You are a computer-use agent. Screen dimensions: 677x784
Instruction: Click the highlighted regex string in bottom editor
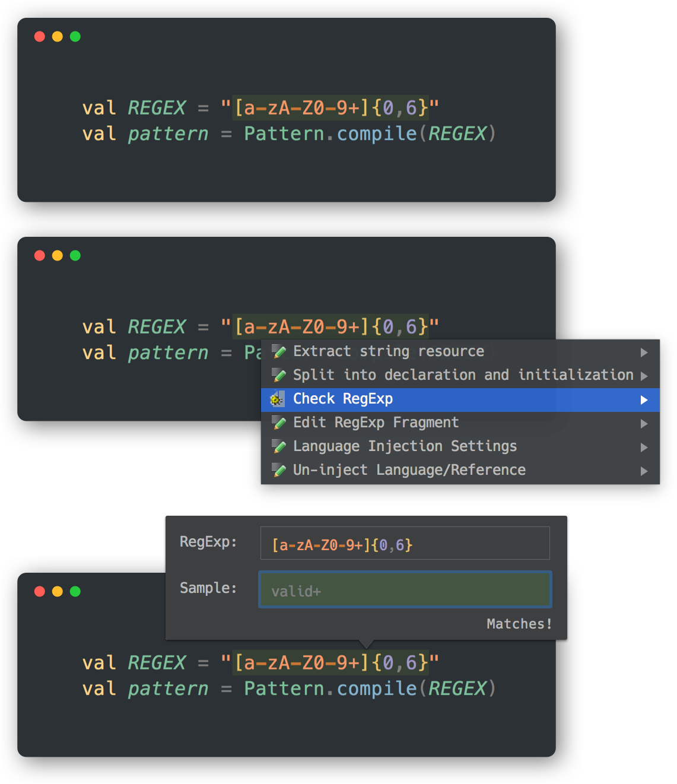(330, 662)
